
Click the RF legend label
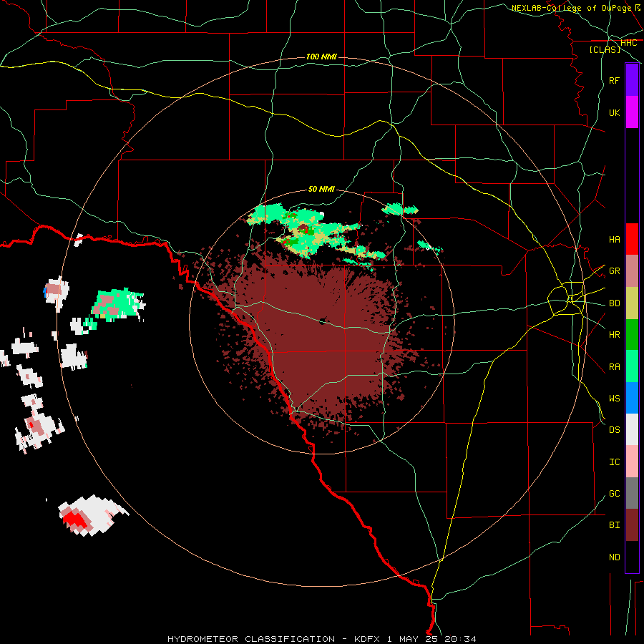(614, 80)
